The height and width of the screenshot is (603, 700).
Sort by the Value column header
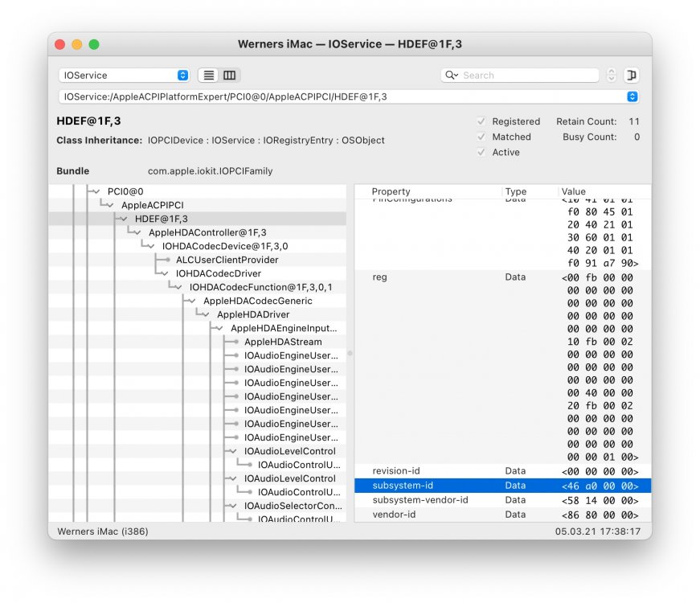pyautogui.click(x=573, y=191)
